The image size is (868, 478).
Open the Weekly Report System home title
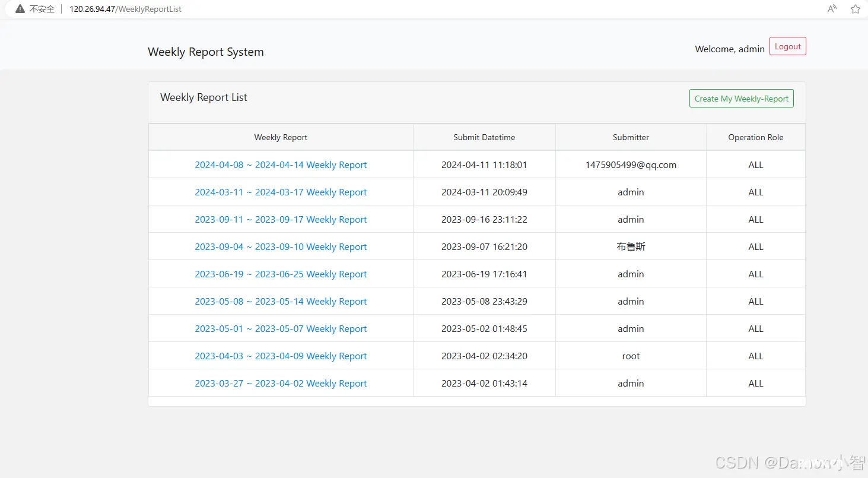(206, 52)
